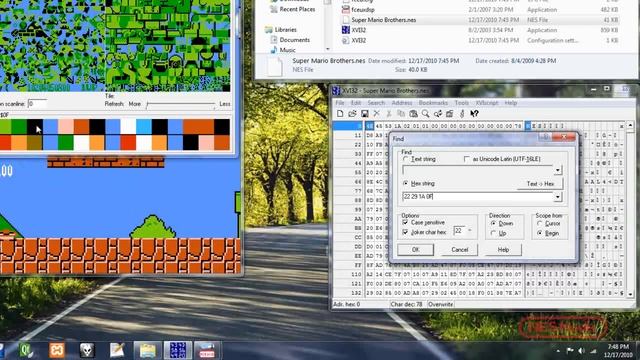The height and width of the screenshot is (360, 640).
Task: Click the XVI32 scrollbar down arrow
Action: (630, 293)
